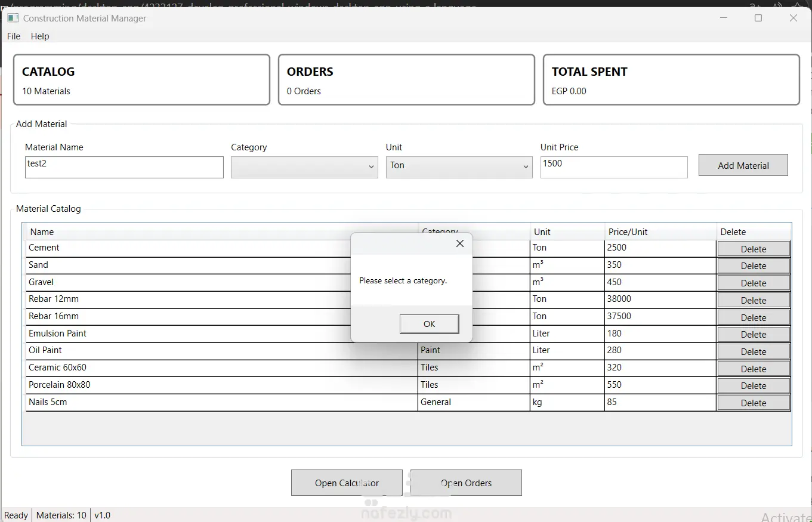Delete the Nails 5cm row
The height and width of the screenshot is (522, 812).
point(754,403)
